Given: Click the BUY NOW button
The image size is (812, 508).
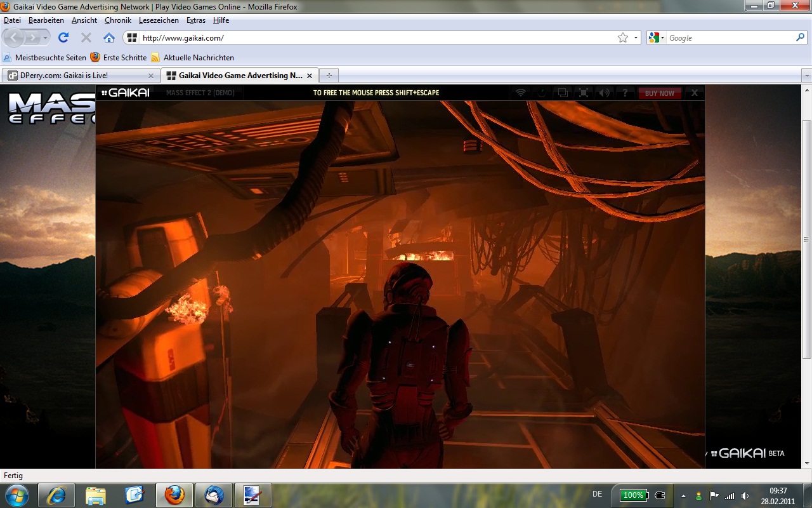Looking at the screenshot, I should (660, 93).
